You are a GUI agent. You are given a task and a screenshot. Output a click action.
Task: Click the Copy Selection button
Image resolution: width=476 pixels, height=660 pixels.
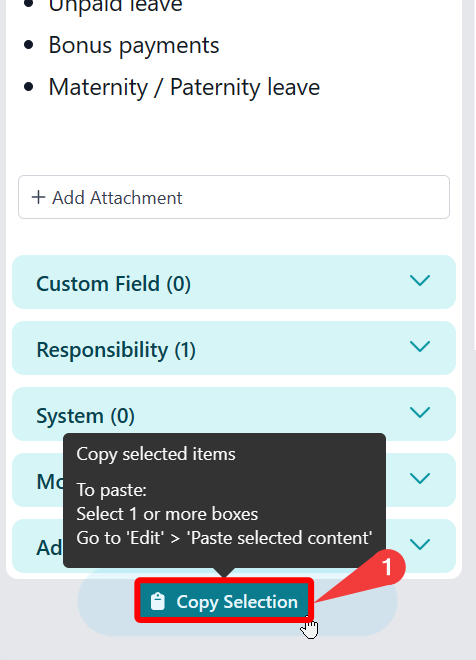[x=224, y=601]
